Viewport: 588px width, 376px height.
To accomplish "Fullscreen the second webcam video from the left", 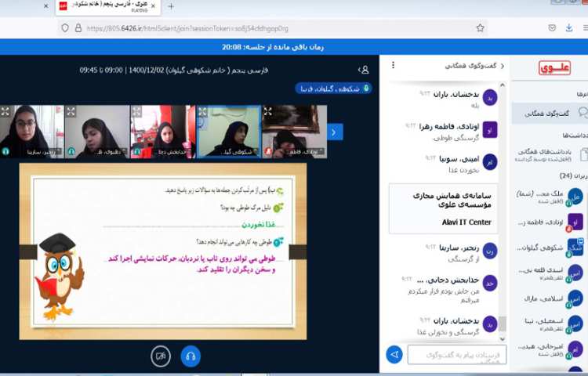I will [71, 111].
